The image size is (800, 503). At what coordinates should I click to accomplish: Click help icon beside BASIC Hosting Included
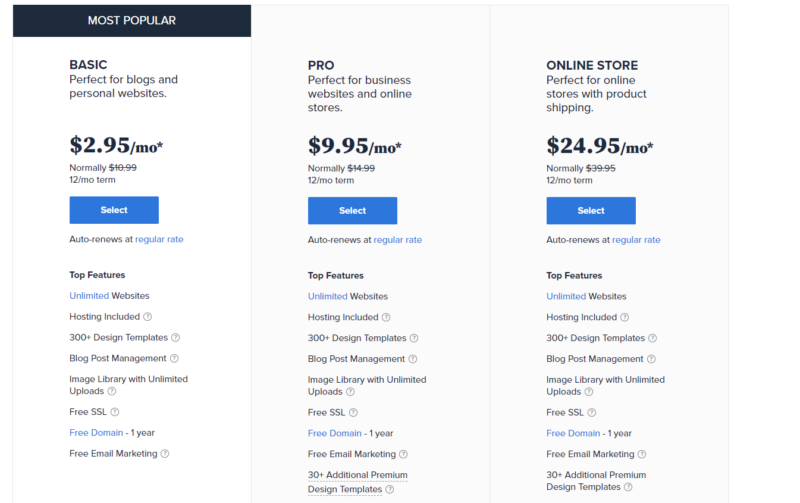pyautogui.click(x=148, y=317)
